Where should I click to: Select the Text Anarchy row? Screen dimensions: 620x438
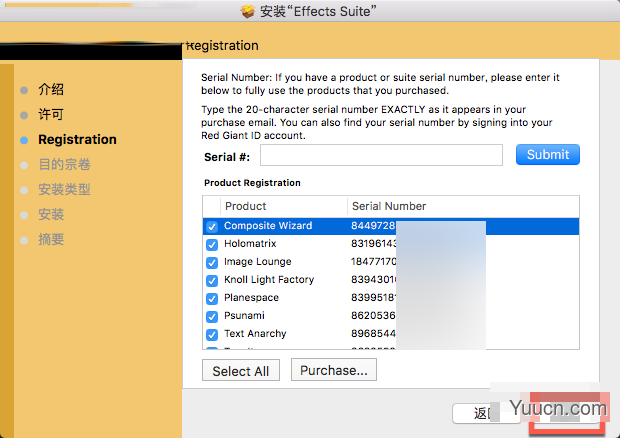click(x=391, y=334)
